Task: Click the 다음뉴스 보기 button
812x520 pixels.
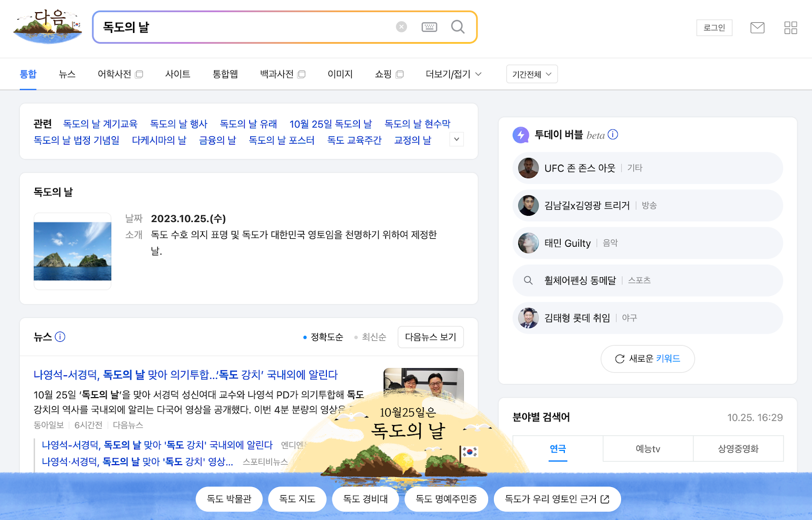Action: click(431, 337)
